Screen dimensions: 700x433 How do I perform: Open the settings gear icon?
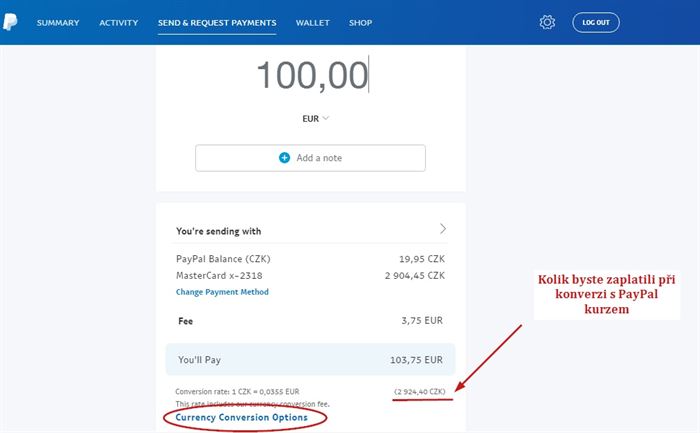point(547,22)
